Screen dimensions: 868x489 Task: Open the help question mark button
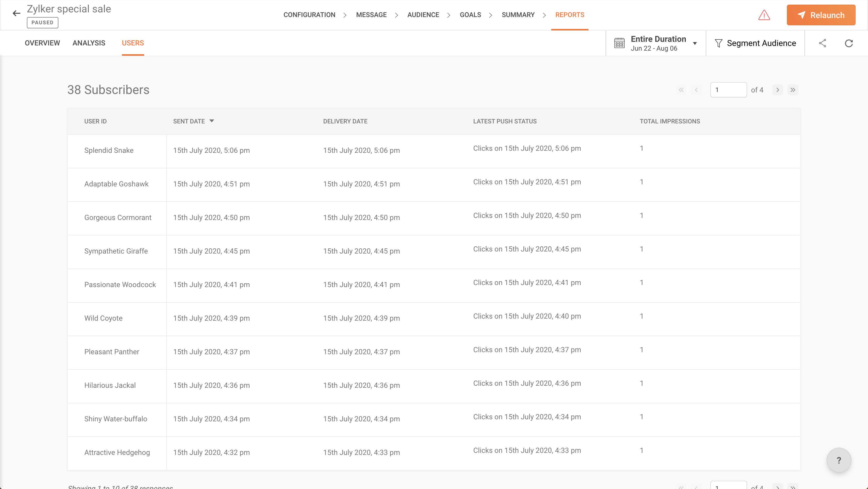tap(839, 460)
